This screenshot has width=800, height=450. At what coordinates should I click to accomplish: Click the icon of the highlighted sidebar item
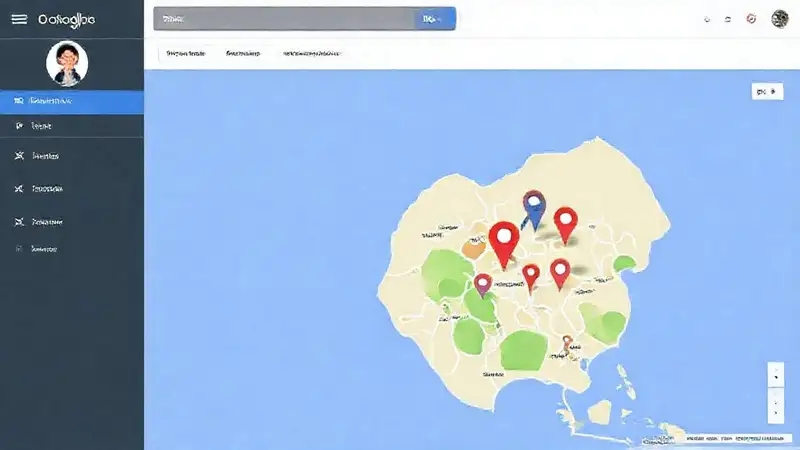(19, 101)
